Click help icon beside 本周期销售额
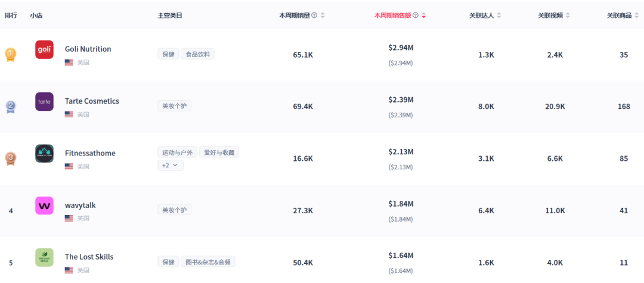Viewport: 644px width, 283px height. click(x=416, y=15)
